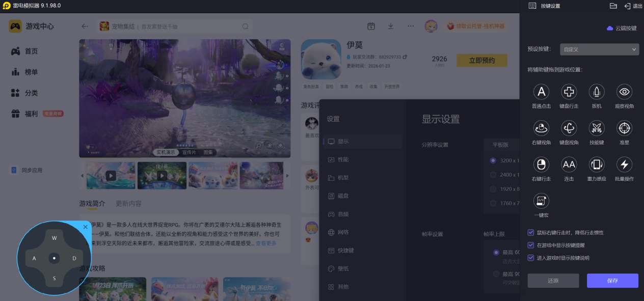Select the 宣传片 media tab
The image size is (644, 301).
click(x=189, y=152)
